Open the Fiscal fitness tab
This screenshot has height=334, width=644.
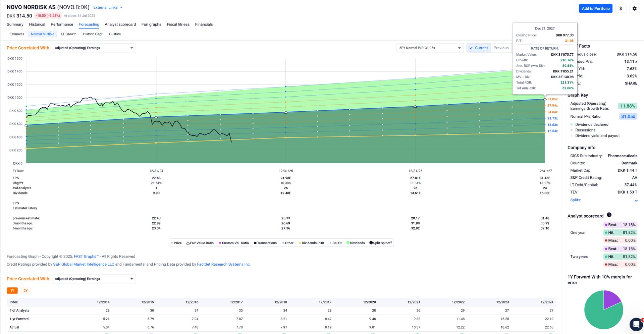pos(178,24)
